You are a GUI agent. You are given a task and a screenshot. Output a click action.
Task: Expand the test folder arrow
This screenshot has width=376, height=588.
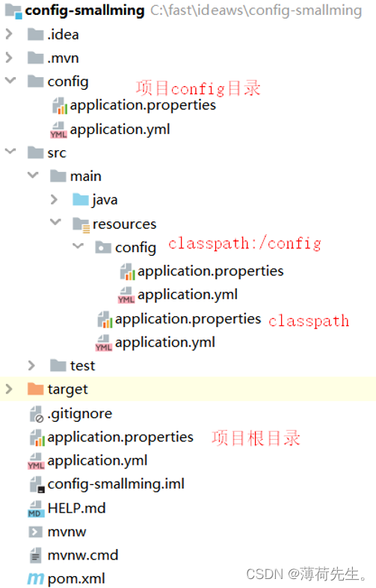[32, 366]
